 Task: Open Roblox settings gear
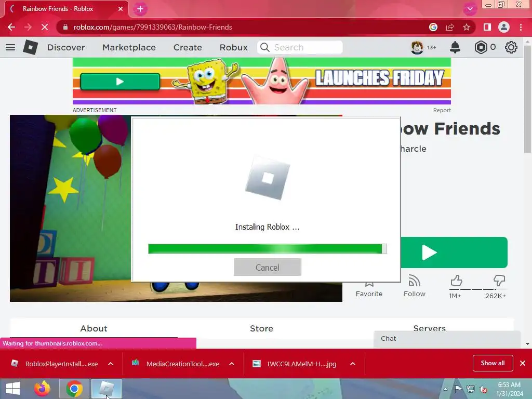pos(511,47)
